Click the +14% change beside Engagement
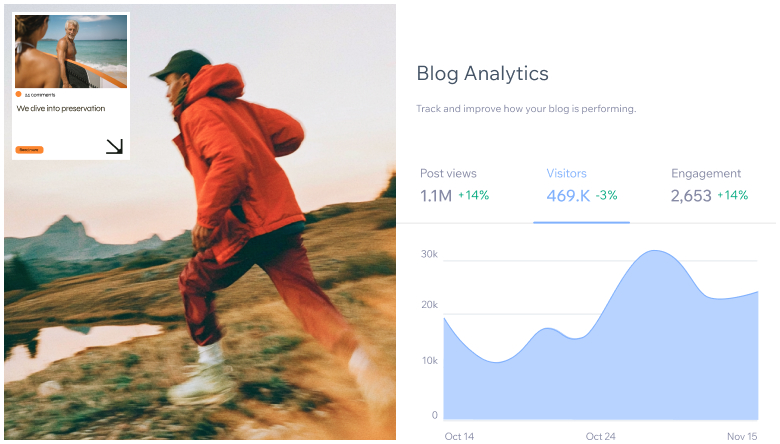Screen dimensions: 780x444 coord(733,195)
